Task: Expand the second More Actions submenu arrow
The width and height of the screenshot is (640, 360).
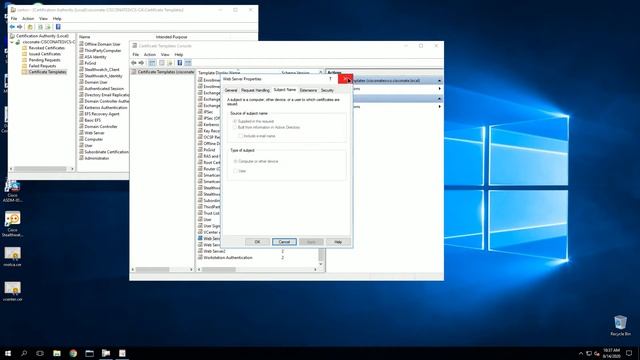Action: (440, 107)
